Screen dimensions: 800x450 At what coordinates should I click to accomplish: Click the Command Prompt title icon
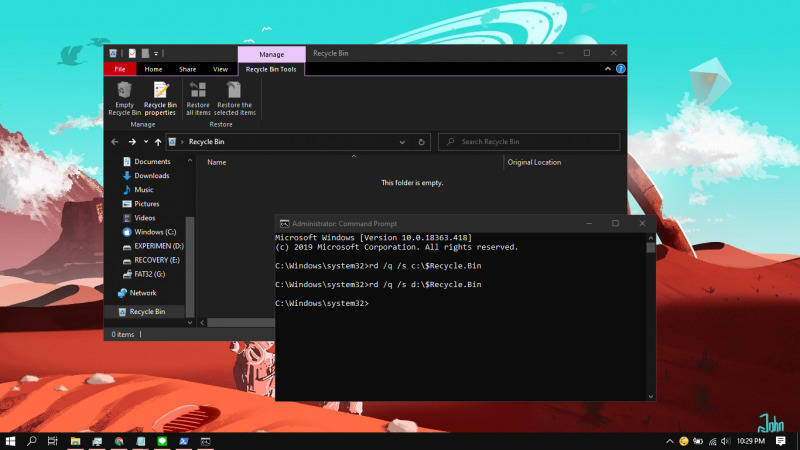[284, 223]
